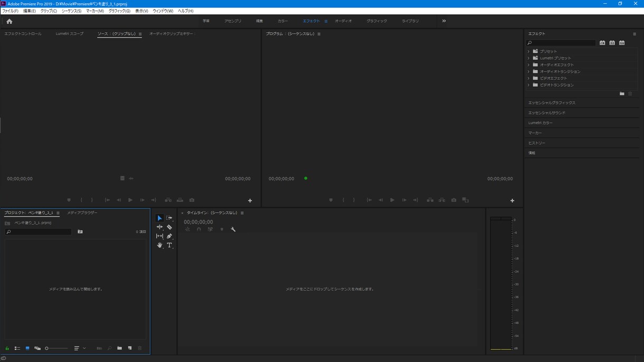The image size is (644, 362).
Task: Open the ファイル(F) menu
Action: pyautogui.click(x=10, y=11)
